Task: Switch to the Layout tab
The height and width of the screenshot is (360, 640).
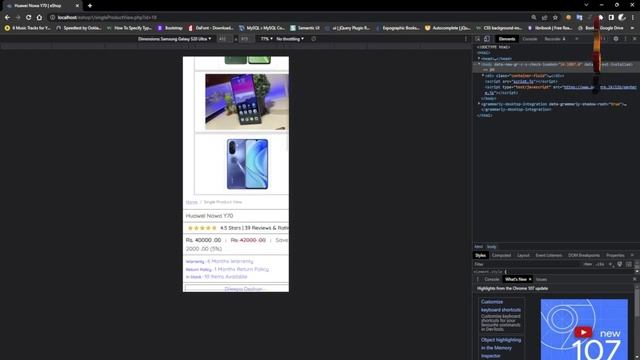Action: [523, 255]
